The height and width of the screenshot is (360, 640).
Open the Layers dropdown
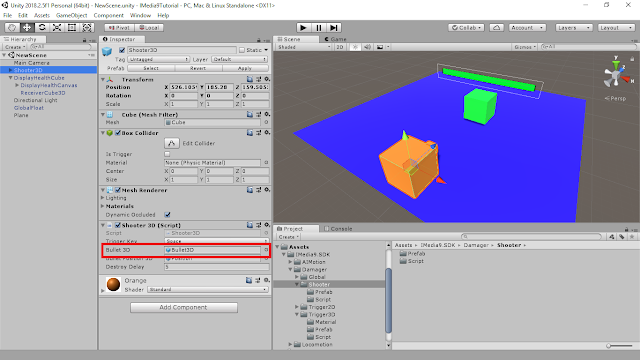coord(574,28)
